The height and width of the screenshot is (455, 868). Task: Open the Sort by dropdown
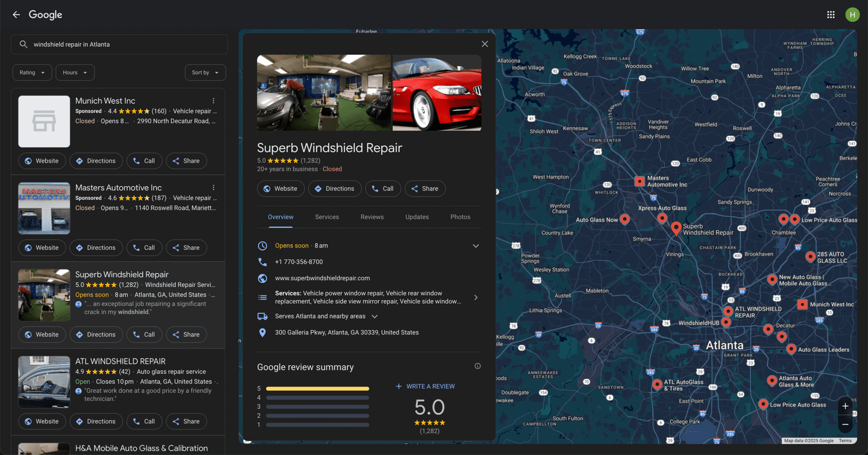coord(205,73)
